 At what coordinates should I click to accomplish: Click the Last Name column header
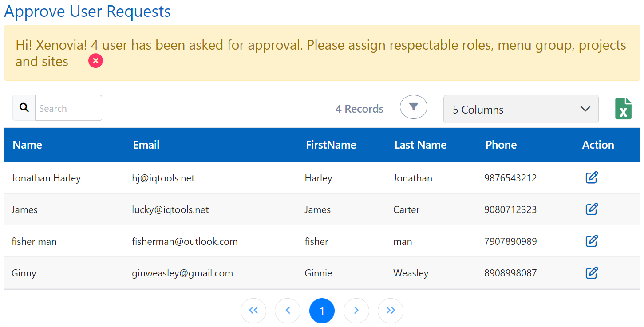click(x=420, y=145)
